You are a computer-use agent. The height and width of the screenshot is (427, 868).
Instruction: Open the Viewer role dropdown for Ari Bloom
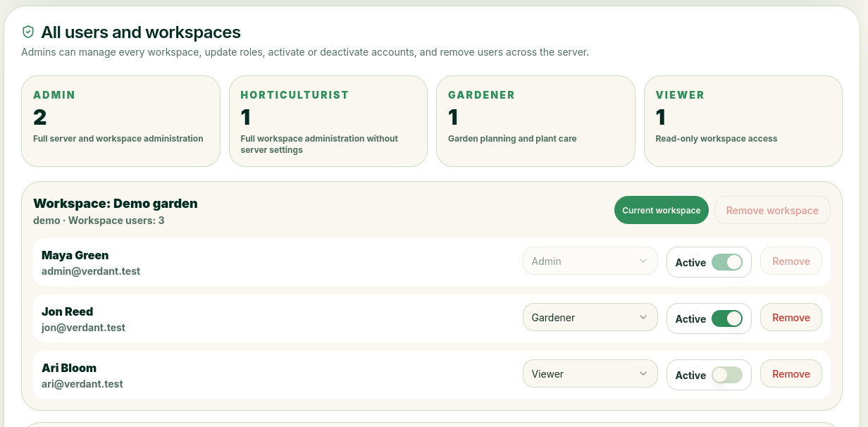[590, 374]
